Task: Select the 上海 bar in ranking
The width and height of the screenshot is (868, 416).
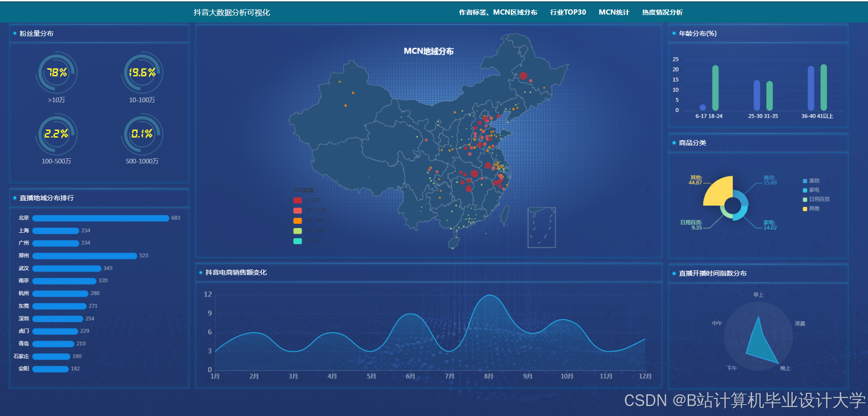Action: 56,231
